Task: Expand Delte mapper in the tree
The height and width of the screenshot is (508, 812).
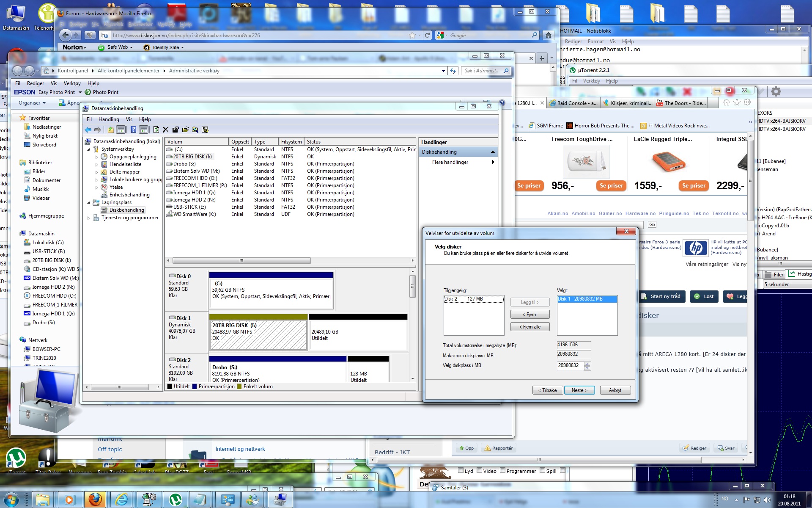Action: click(96, 172)
